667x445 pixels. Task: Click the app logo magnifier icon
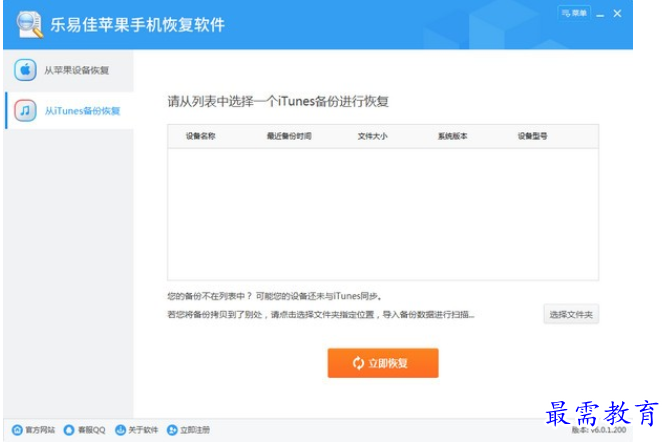(x=30, y=24)
